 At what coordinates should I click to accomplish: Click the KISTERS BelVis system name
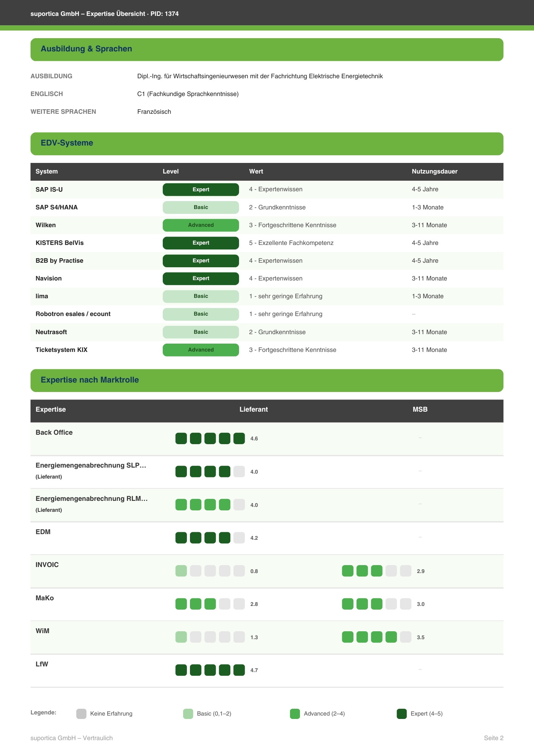coord(60,243)
